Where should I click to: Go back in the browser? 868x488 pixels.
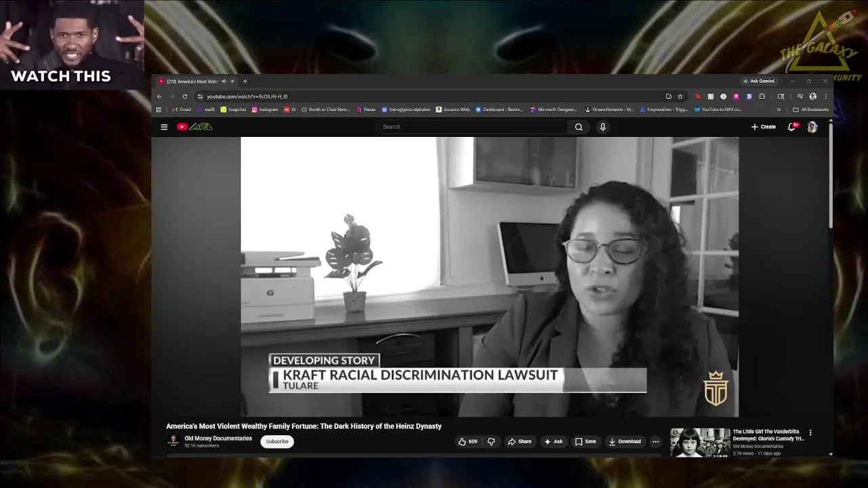pos(159,96)
